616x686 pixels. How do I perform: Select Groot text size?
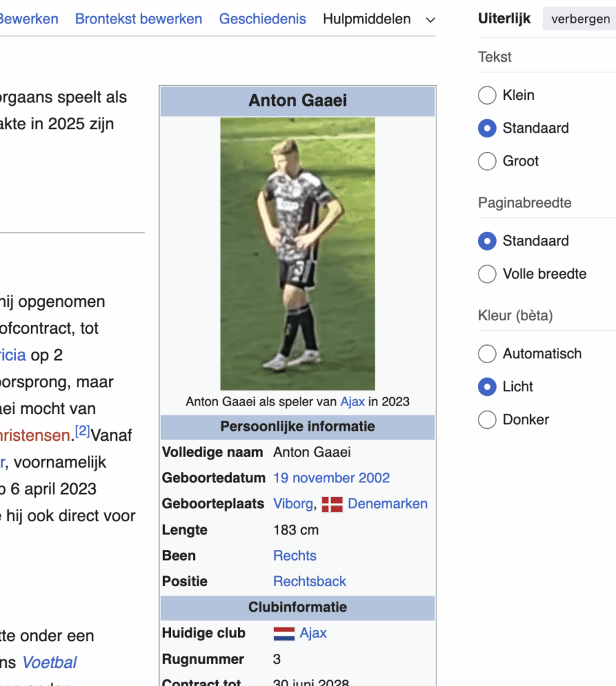tap(487, 161)
